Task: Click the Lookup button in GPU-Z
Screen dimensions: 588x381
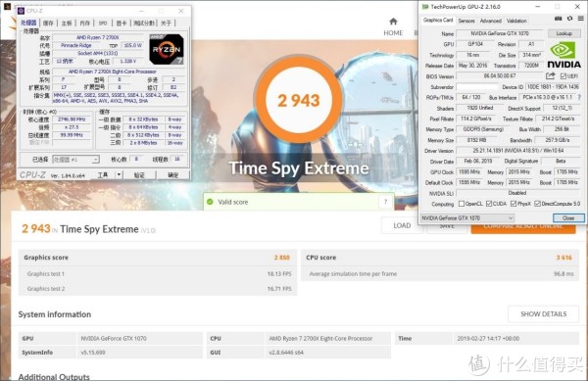Action: click(564, 33)
